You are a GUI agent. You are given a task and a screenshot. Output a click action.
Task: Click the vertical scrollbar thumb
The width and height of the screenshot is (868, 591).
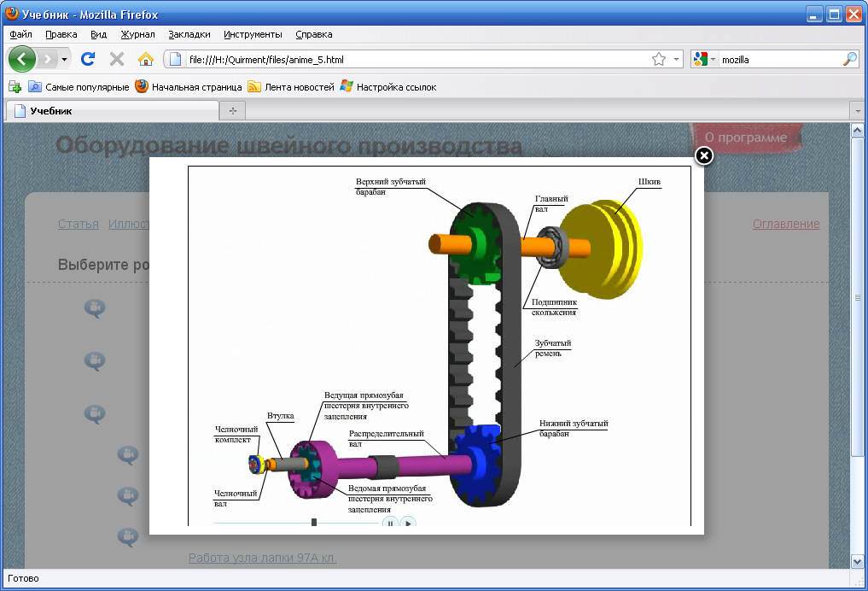(857, 297)
